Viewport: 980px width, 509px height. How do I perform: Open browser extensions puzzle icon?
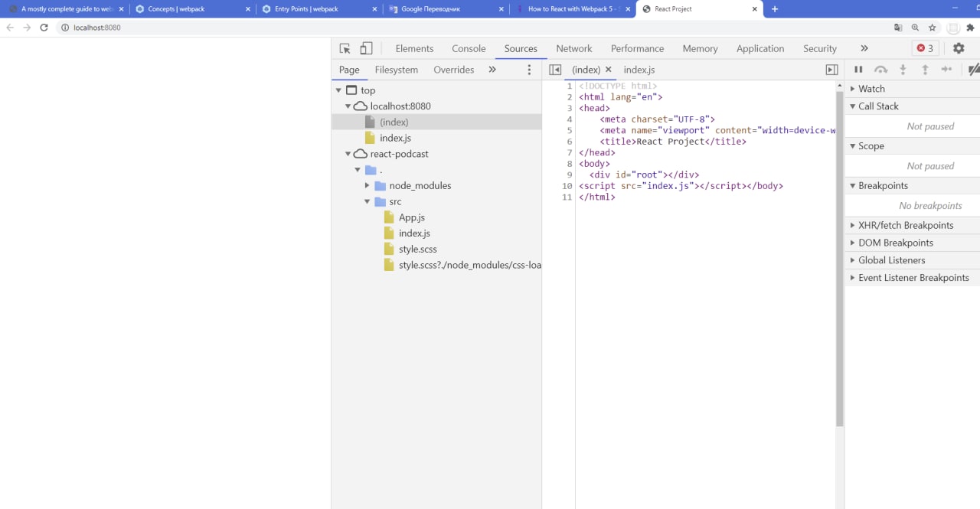(x=971, y=28)
